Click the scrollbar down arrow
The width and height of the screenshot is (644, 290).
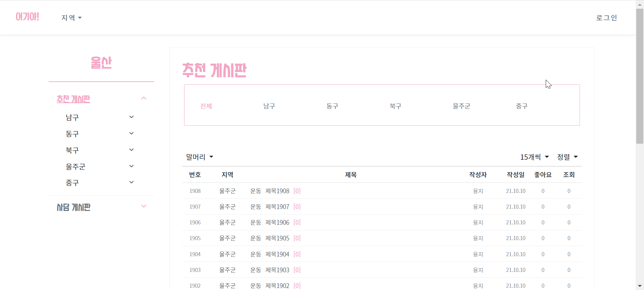[x=640, y=286]
